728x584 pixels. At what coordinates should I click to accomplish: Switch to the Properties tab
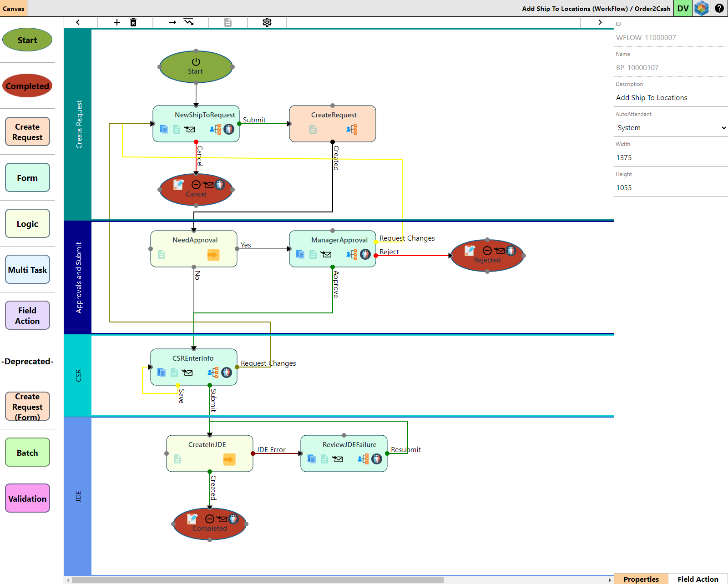click(641, 579)
